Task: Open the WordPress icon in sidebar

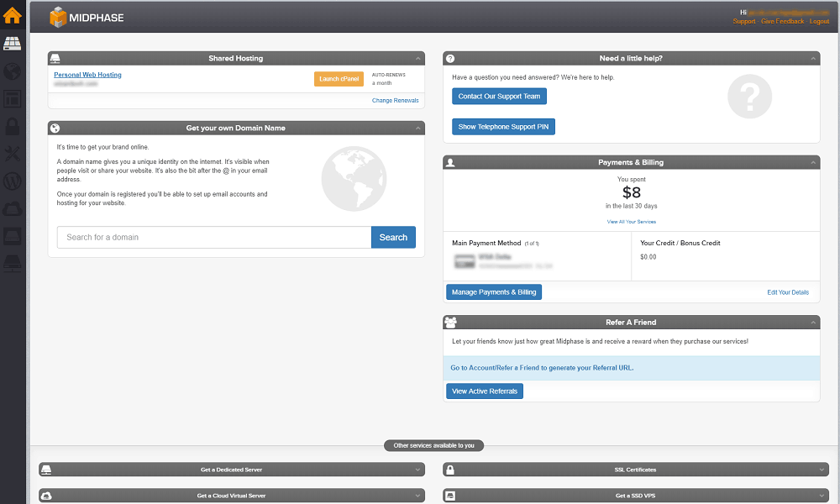Action: pyautogui.click(x=13, y=181)
